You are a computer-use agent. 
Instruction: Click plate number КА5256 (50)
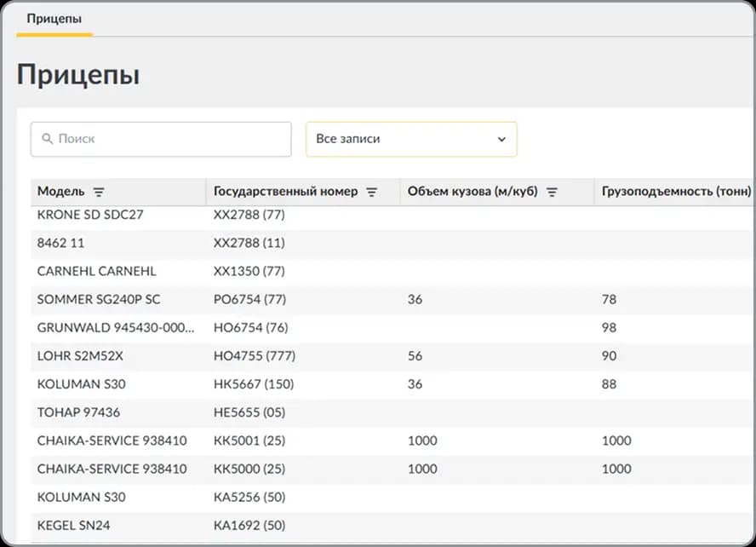point(249,497)
